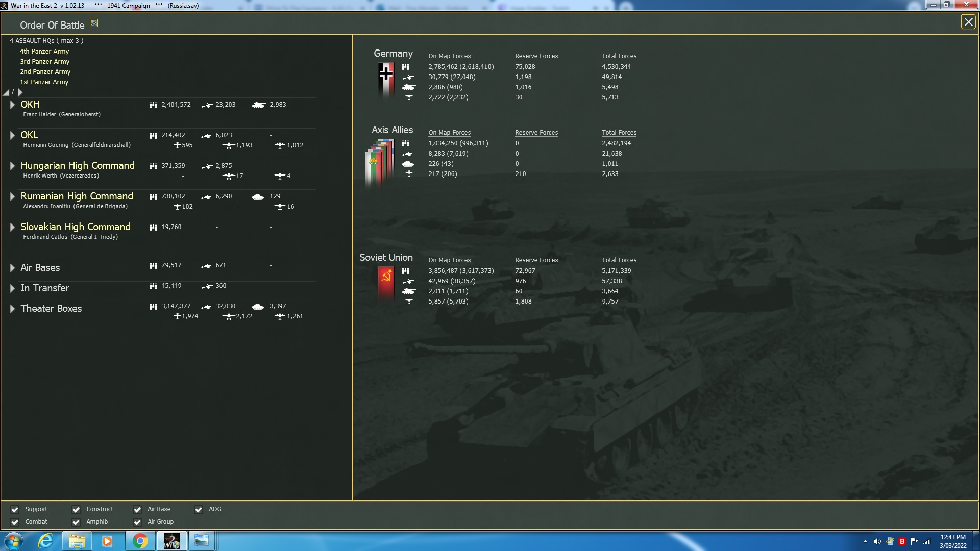Click Hermann Goering leader name
Image resolution: width=980 pixels, height=551 pixels.
77,145
